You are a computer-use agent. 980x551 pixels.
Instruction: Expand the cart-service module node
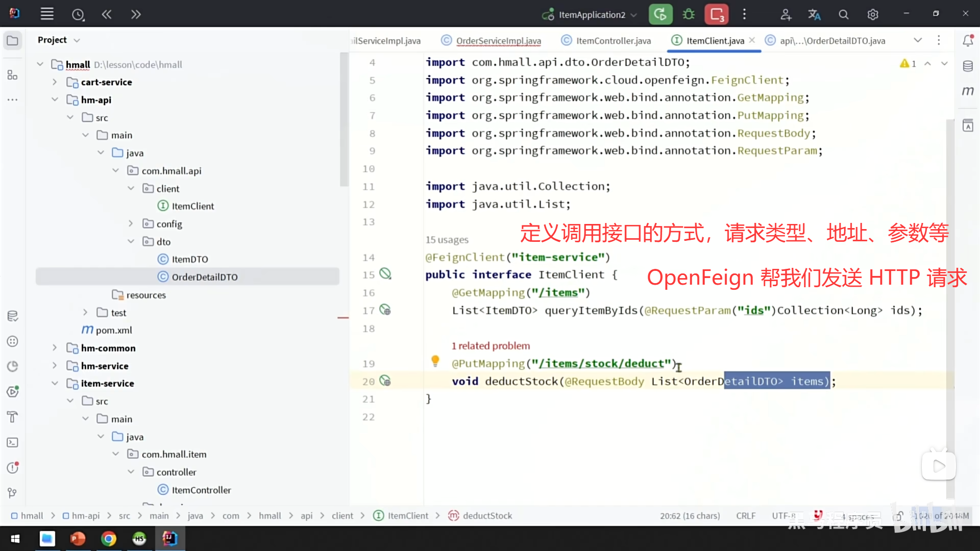tap(55, 82)
